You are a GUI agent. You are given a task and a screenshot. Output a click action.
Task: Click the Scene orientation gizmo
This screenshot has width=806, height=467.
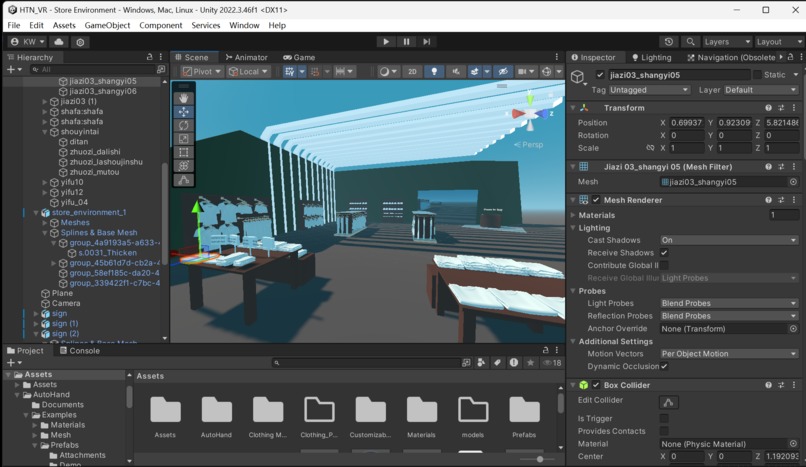tap(530, 113)
